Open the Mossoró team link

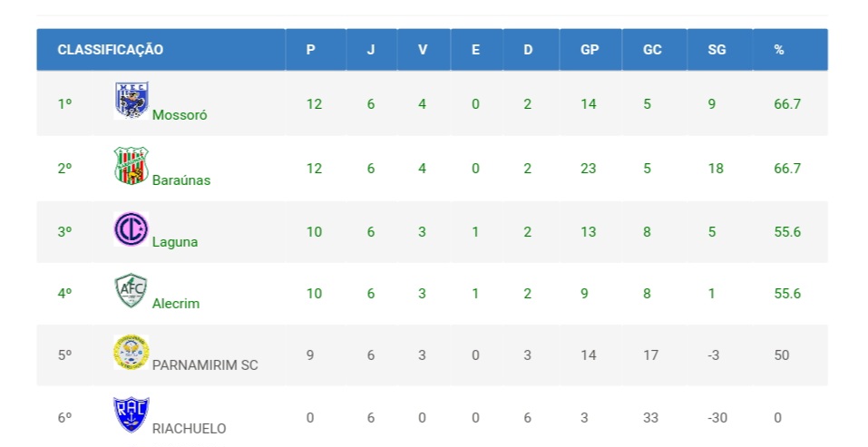click(180, 115)
